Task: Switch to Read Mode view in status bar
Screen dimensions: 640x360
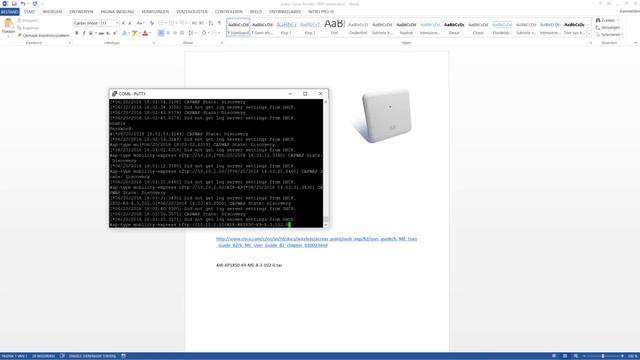Action: (554, 356)
